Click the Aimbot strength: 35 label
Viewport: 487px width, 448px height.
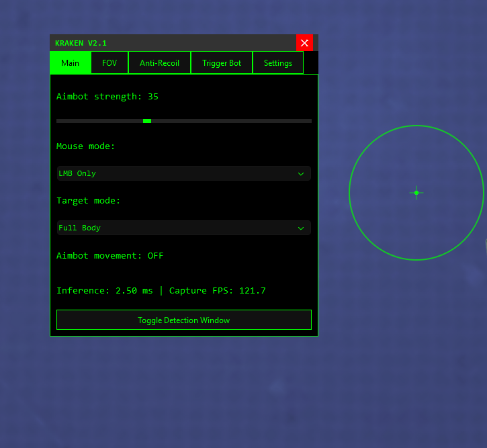[x=107, y=97]
